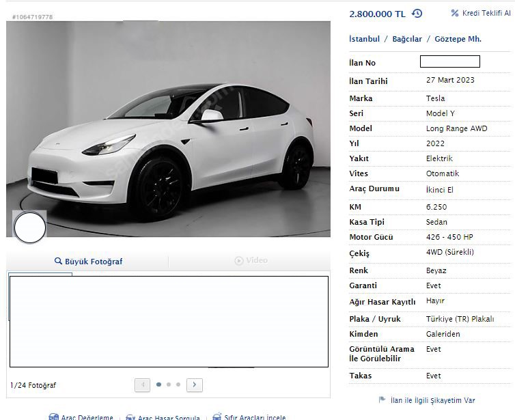Viewport: 515px width, 420px height.
Task: Open the Bağcılar district link
Action: (x=407, y=39)
